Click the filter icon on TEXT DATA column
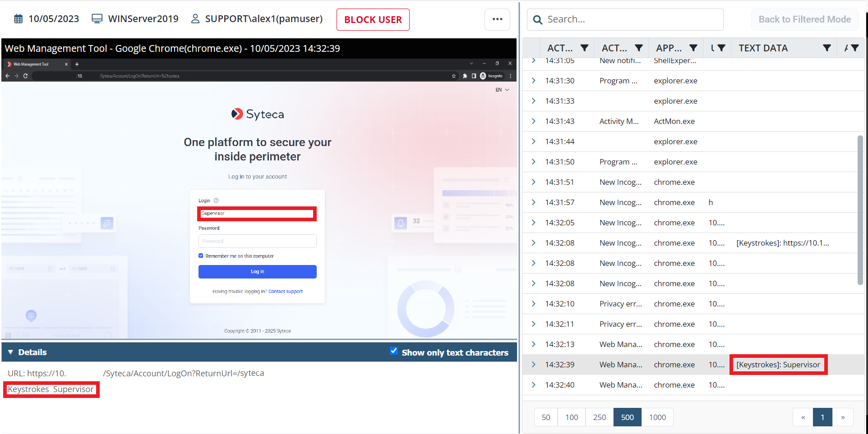 tap(826, 48)
